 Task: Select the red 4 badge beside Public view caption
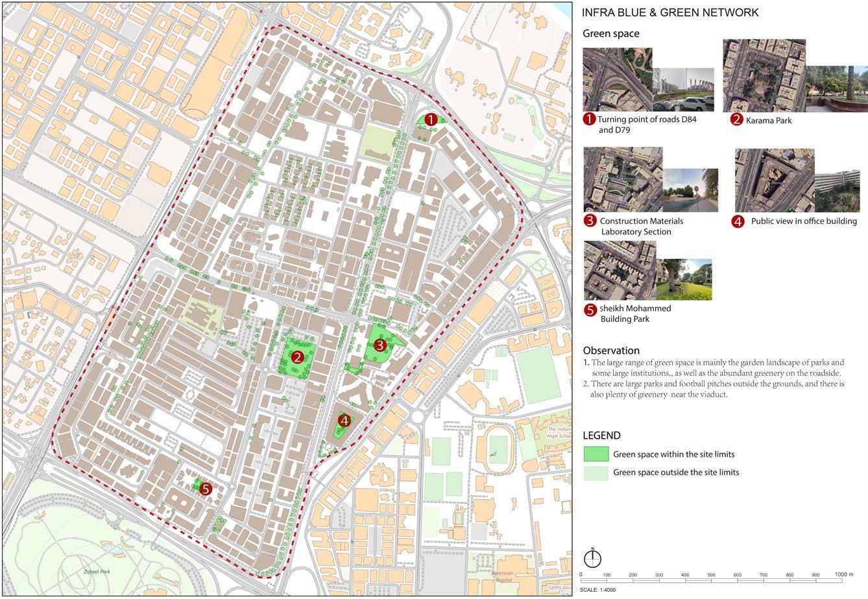[x=738, y=221]
